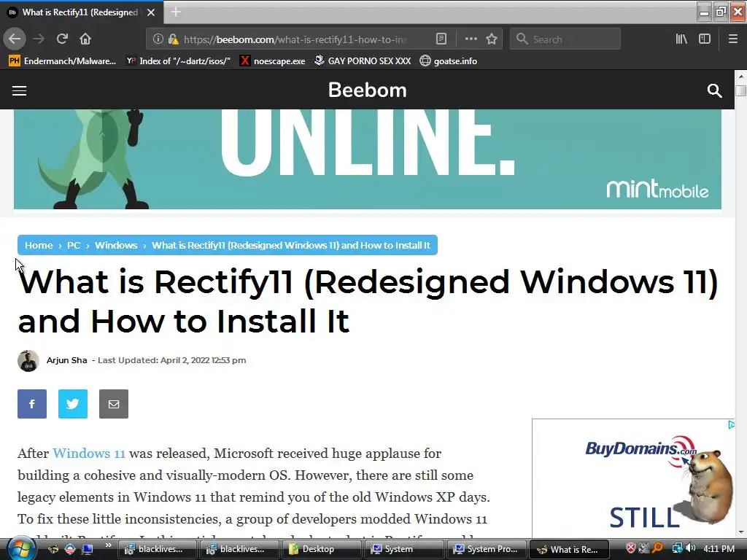Click page scrollbar up arrow
The height and width of the screenshot is (560, 747).
pos(741,76)
